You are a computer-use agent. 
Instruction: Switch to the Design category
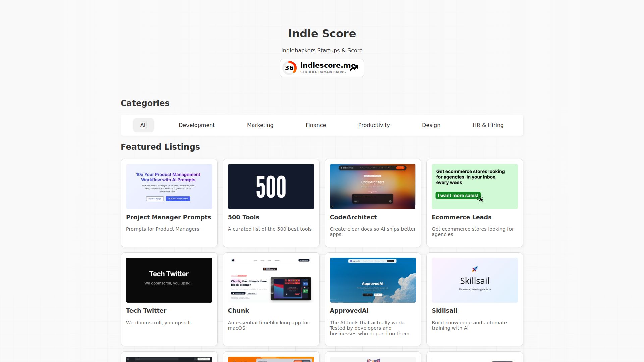point(431,125)
